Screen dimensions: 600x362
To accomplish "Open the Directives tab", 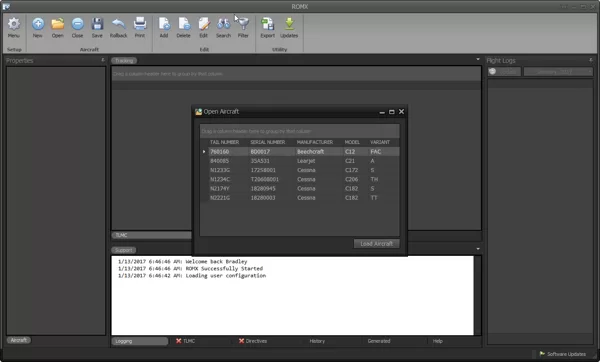I will click(253, 341).
